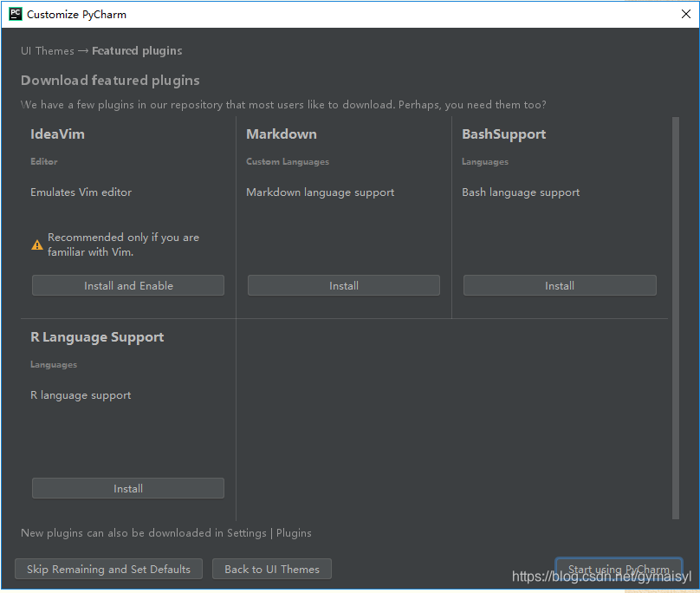Click the 'Customize PyCharm' window title
This screenshot has width=700, height=593.
pos(76,14)
